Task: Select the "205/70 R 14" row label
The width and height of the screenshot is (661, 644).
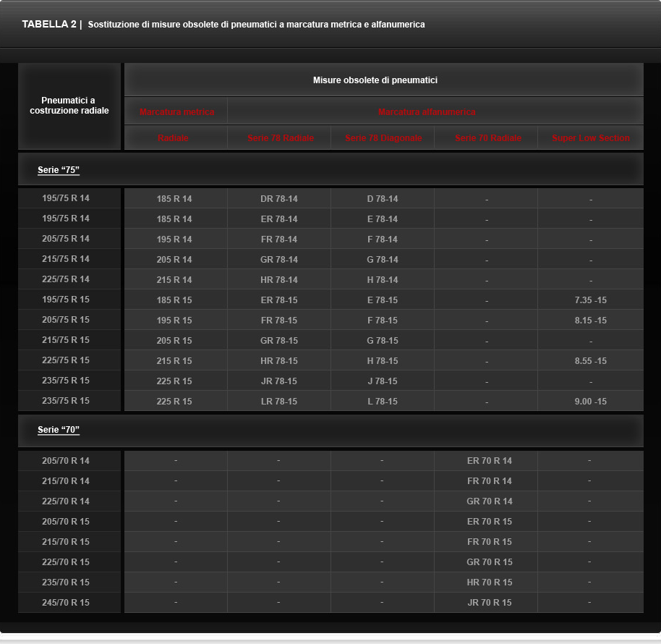Action: point(66,460)
